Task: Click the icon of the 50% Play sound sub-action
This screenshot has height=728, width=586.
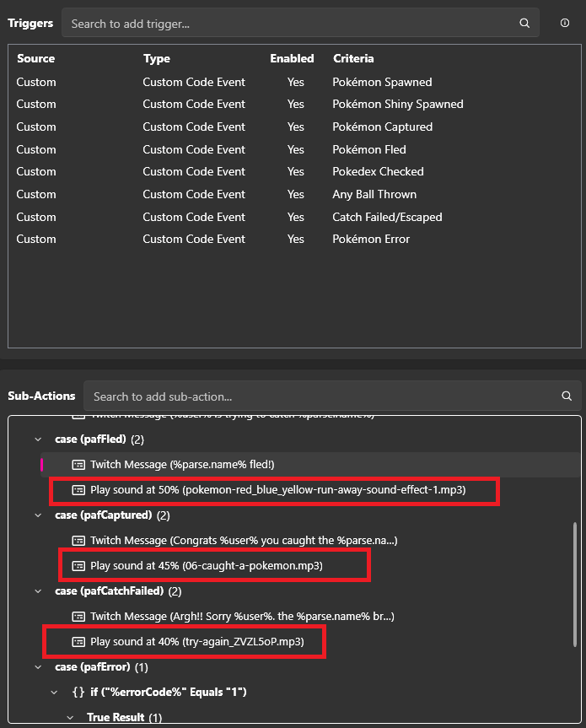Action: (78, 490)
